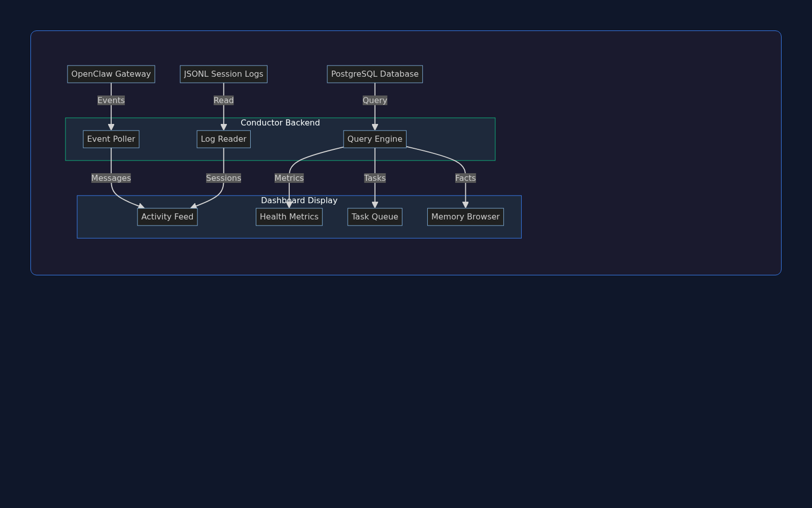The height and width of the screenshot is (508, 812).
Task: Click the PostgreSQL Database node
Action: (375, 74)
